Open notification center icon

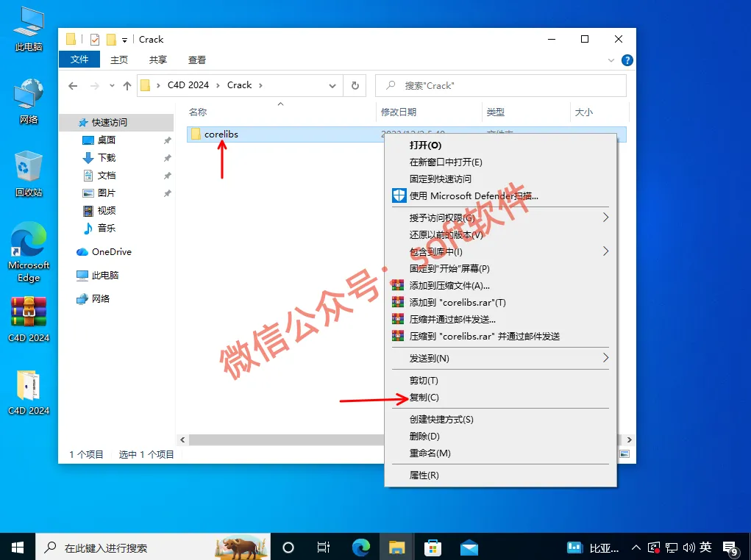pyautogui.click(x=730, y=548)
